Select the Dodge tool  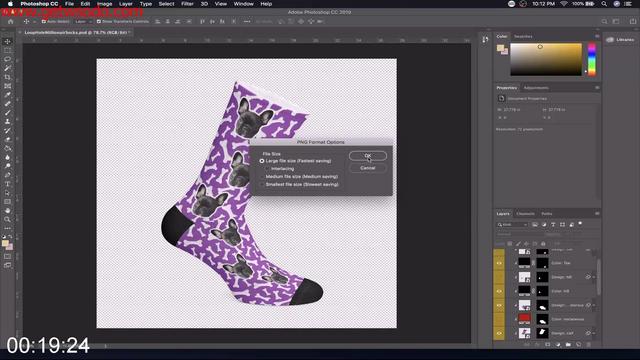[7, 166]
